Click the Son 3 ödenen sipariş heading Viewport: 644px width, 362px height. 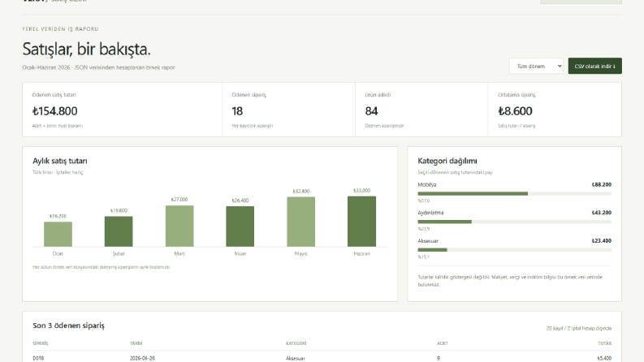coord(68,325)
